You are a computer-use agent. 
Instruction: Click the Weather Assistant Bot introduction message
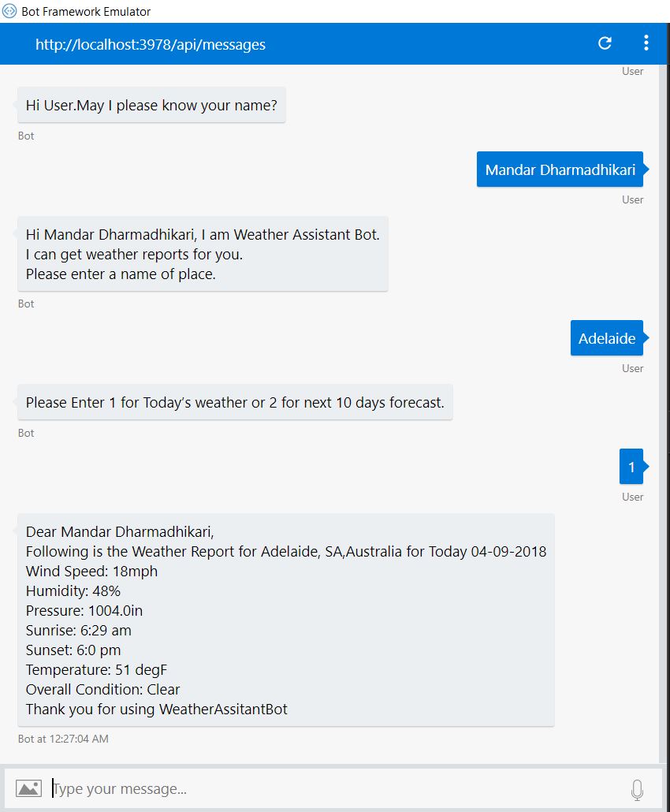pyautogui.click(x=203, y=255)
